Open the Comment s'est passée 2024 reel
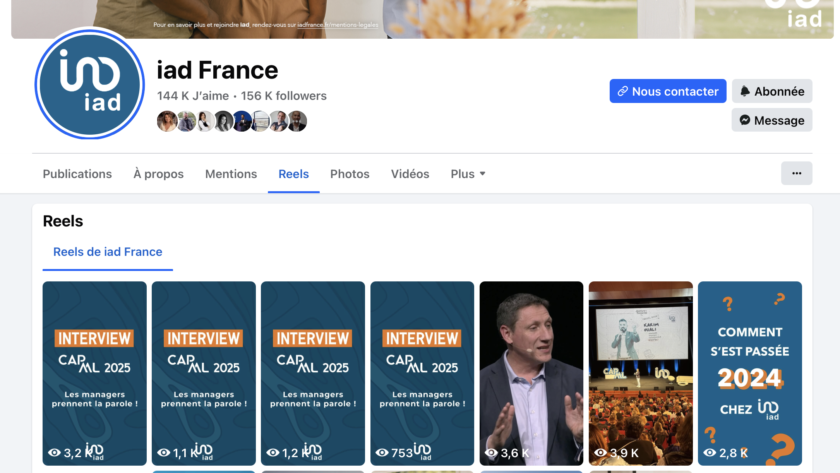Screen dimensions: 840x473 point(750,373)
